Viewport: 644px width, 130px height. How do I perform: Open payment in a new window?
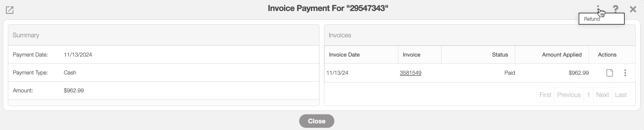(10, 10)
